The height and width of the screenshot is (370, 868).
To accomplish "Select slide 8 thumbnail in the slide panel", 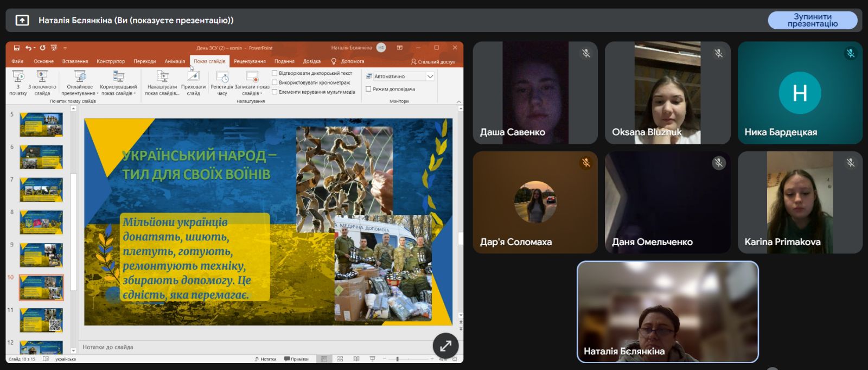I will 41,222.
